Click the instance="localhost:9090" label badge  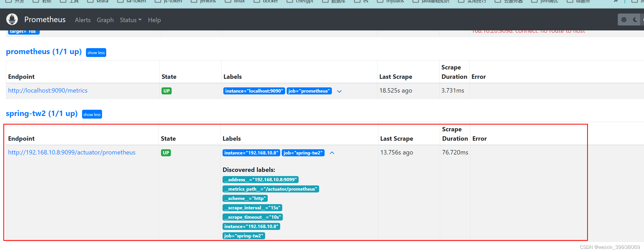254,91
